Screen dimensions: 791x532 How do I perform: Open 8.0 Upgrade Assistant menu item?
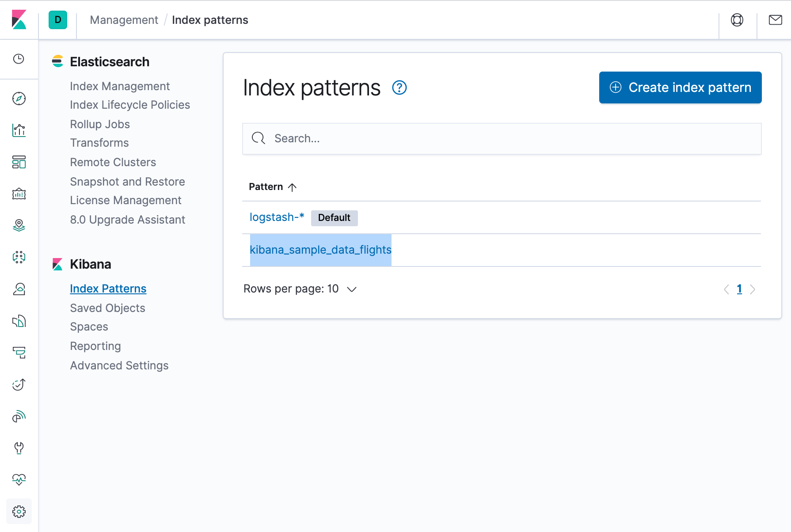(x=127, y=220)
